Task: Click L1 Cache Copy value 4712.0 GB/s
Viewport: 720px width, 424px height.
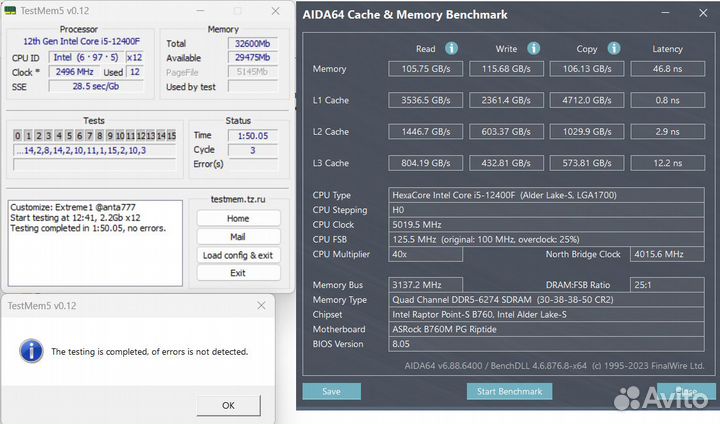Action: 587,100
